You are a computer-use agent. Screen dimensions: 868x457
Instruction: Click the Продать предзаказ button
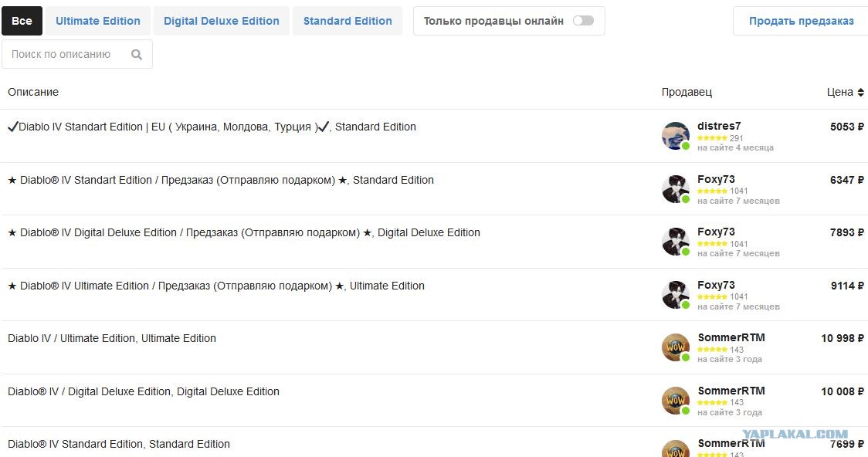point(801,21)
